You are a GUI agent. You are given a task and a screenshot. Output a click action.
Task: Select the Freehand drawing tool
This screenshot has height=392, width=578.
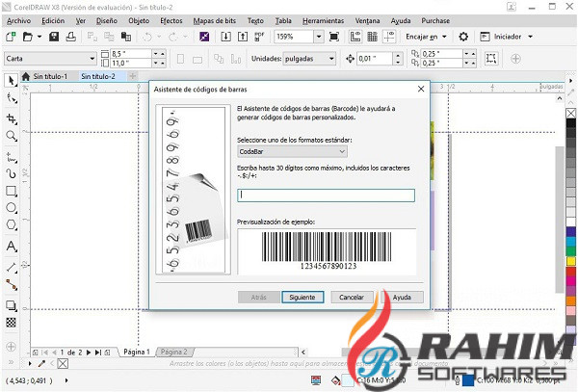[11, 157]
